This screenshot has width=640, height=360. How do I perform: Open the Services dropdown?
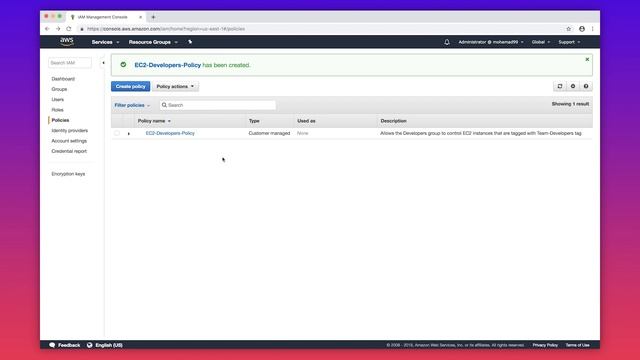[x=105, y=42]
